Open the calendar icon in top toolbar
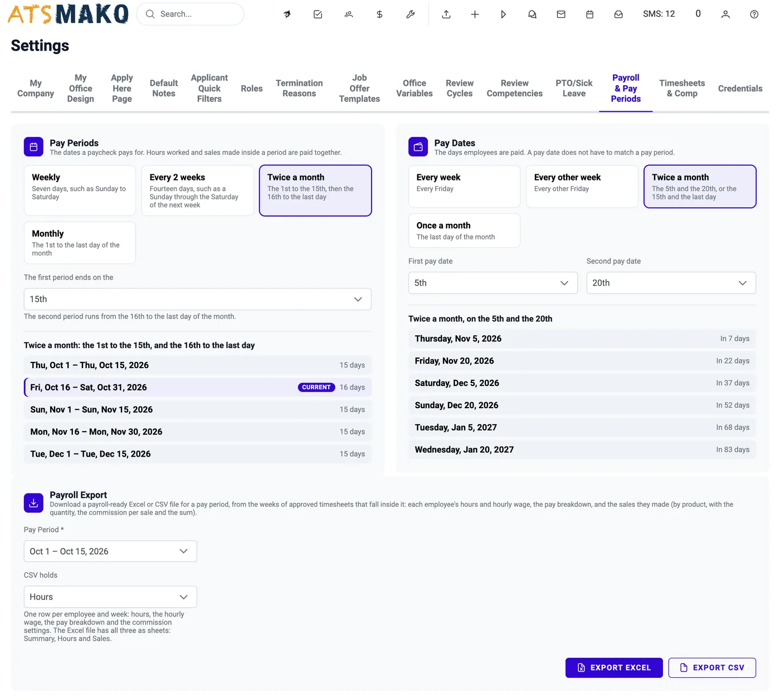Viewport: 780px width, 700px height. tap(589, 14)
